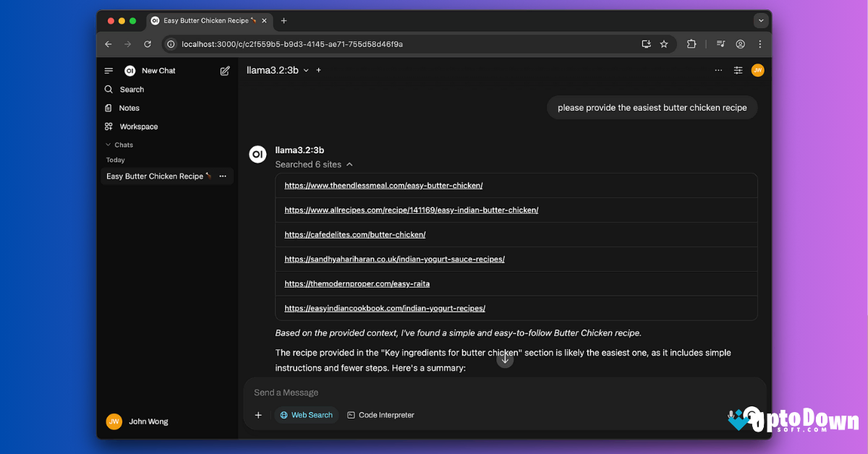This screenshot has height=454, width=868.
Task: Click the llama3.2 avatar next to the response
Action: point(258,154)
